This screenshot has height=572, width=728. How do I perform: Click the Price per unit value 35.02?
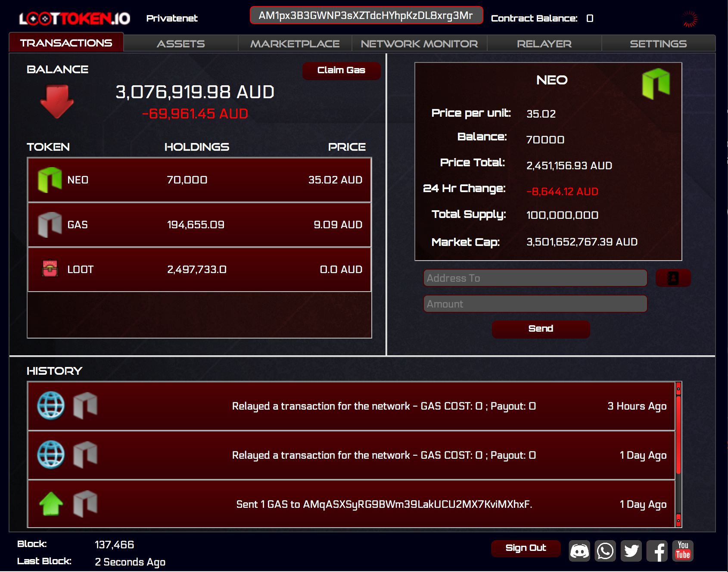(x=541, y=114)
